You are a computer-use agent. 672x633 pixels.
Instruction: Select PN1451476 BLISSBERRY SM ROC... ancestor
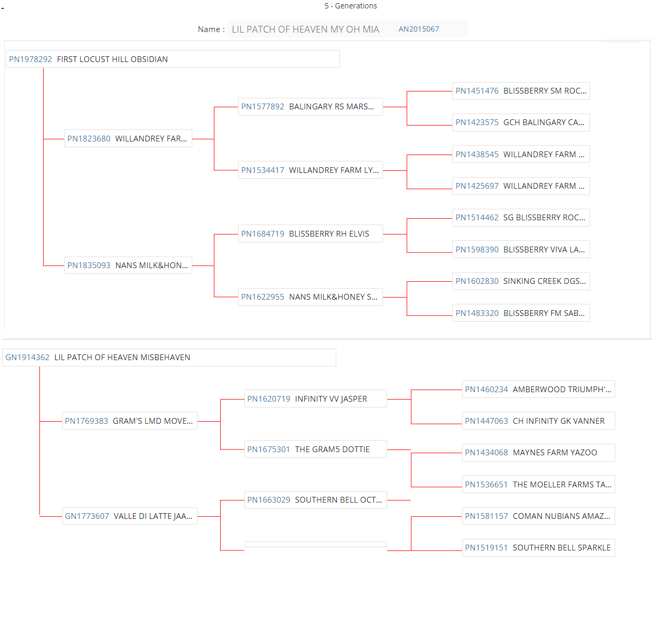(521, 91)
